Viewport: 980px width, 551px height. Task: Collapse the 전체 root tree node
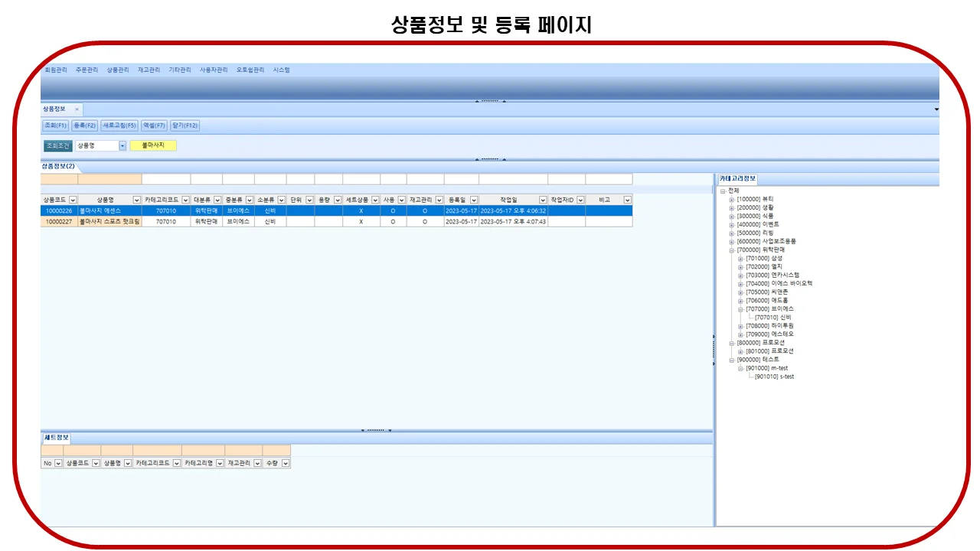[722, 191]
